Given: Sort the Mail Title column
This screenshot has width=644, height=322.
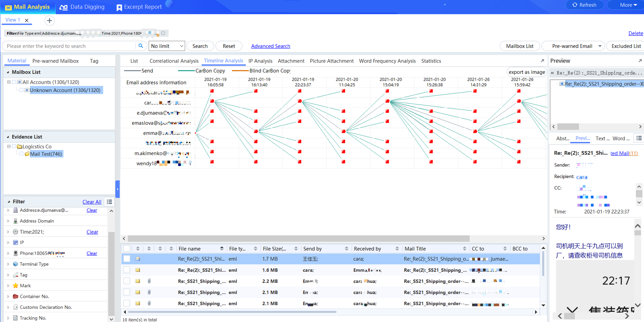Looking at the screenshot, I should click(x=464, y=249).
